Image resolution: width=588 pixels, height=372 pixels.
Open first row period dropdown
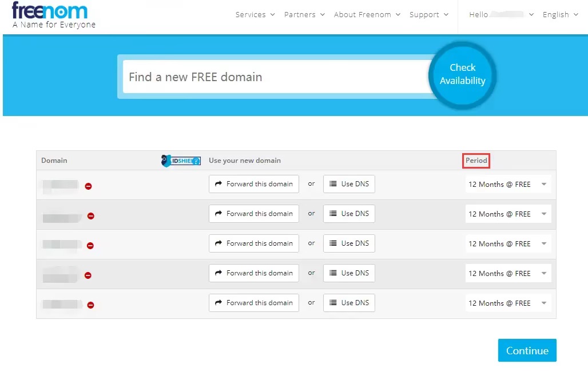[507, 185]
